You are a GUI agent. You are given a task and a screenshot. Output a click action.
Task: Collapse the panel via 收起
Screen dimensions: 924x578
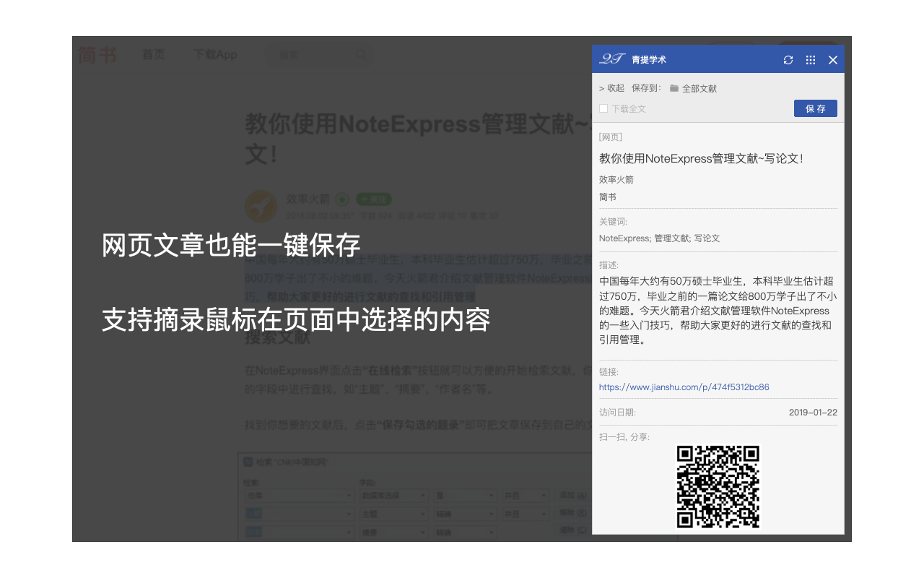(x=611, y=88)
